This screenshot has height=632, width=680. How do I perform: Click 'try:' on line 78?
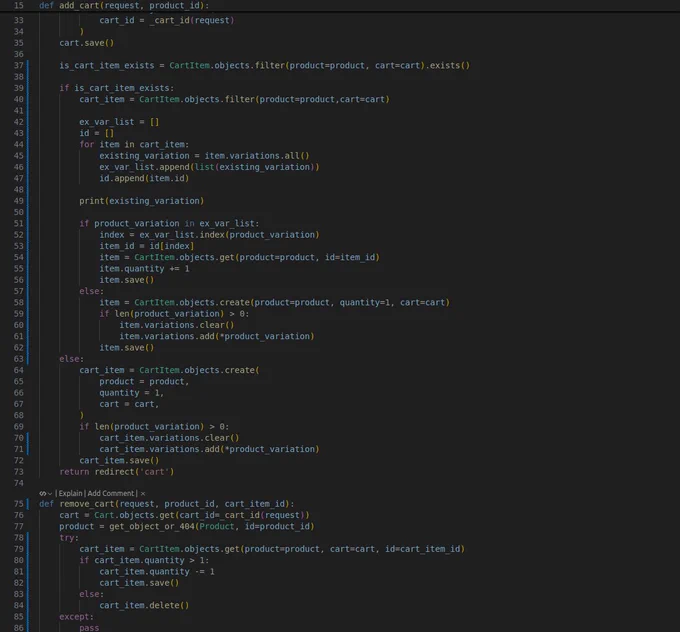[69, 537]
